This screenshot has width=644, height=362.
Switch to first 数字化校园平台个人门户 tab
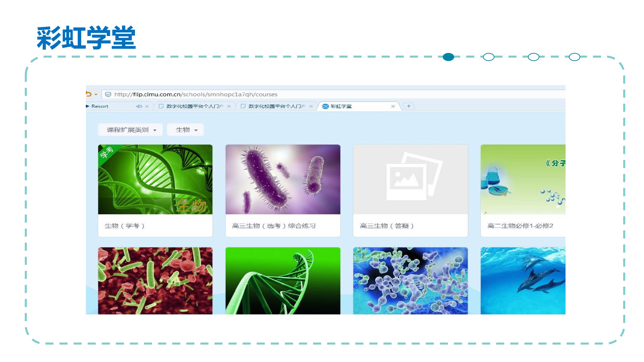click(x=194, y=106)
